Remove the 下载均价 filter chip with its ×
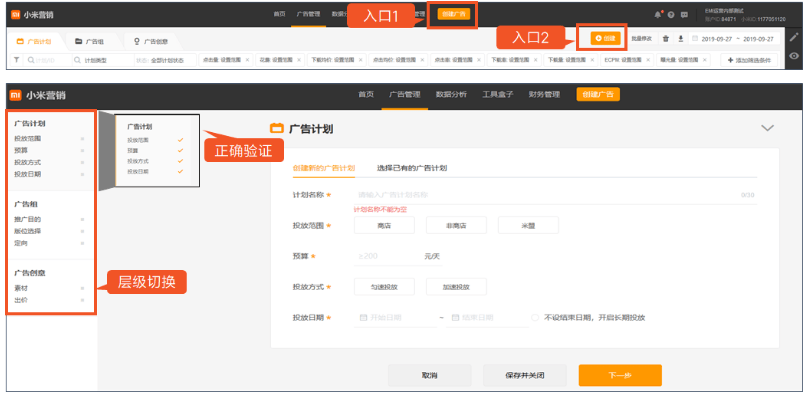This screenshot has width=810, height=397. tap(361, 60)
